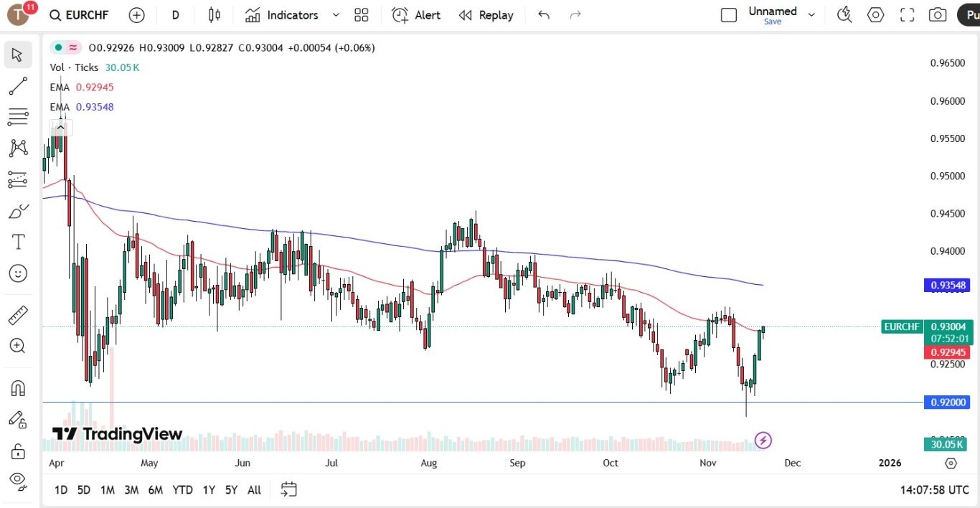This screenshot has width=980, height=508.
Task: Switch to the 1Y range tab
Action: (x=208, y=489)
